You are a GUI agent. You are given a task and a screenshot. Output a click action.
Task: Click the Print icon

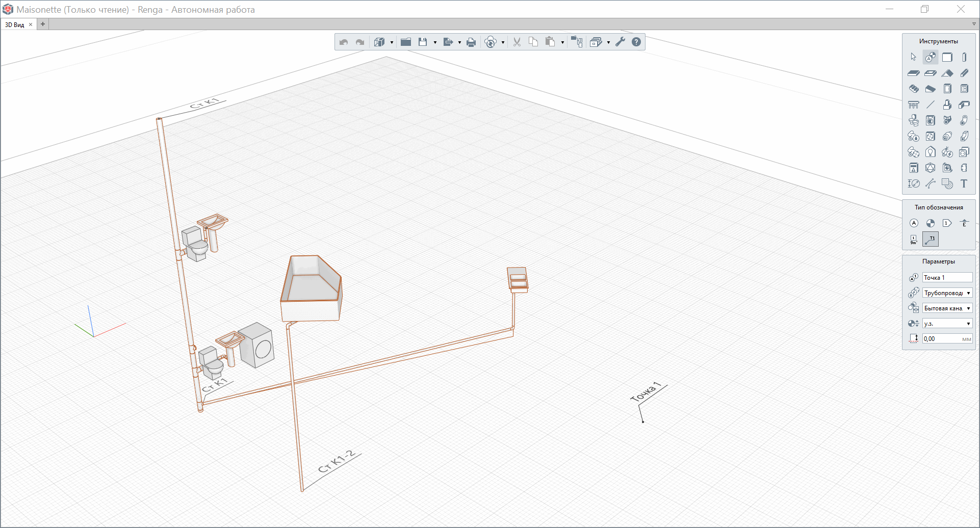[x=471, y=42]
